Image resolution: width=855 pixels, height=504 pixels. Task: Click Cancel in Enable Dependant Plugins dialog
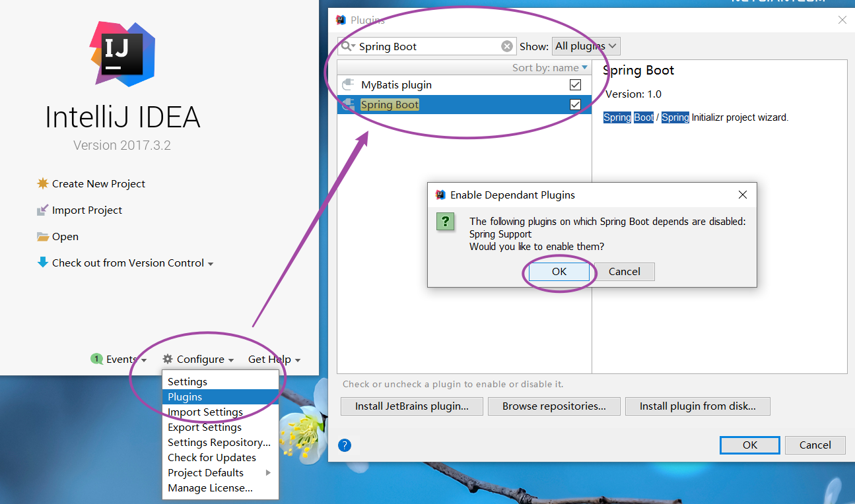click(x=625, y=271)
